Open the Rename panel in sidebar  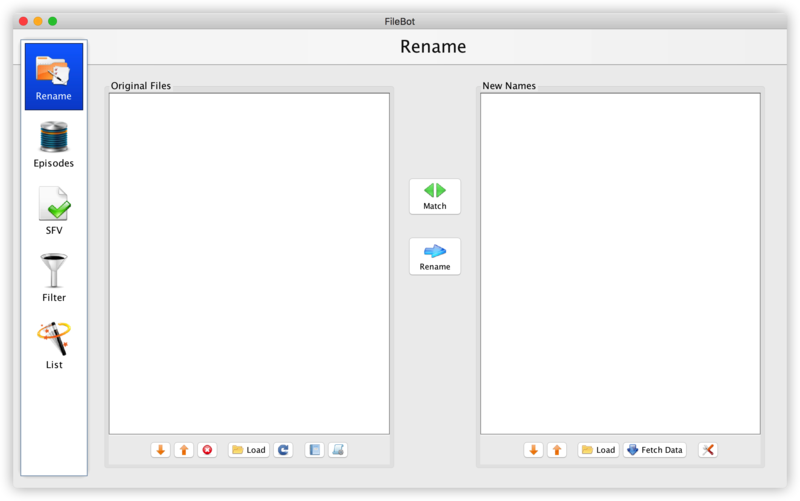54,77
